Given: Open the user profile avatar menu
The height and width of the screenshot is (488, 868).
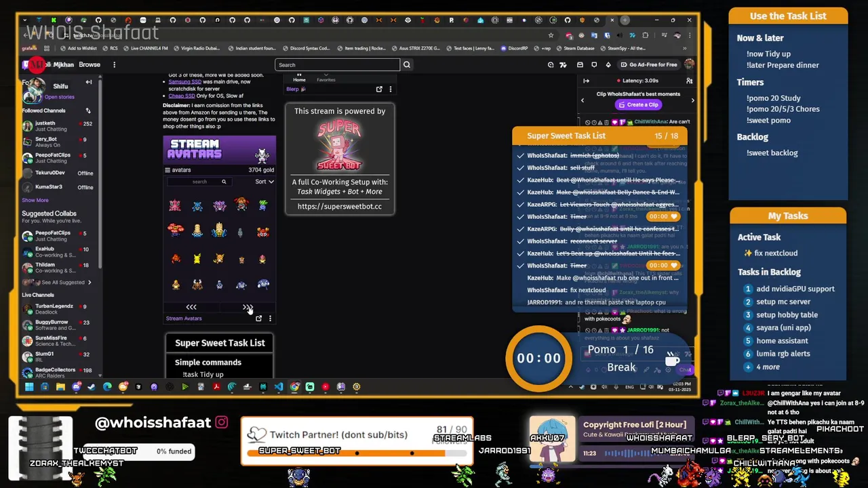Looking at the screenshot, I should pyautogui.click(x=689, y=64).
